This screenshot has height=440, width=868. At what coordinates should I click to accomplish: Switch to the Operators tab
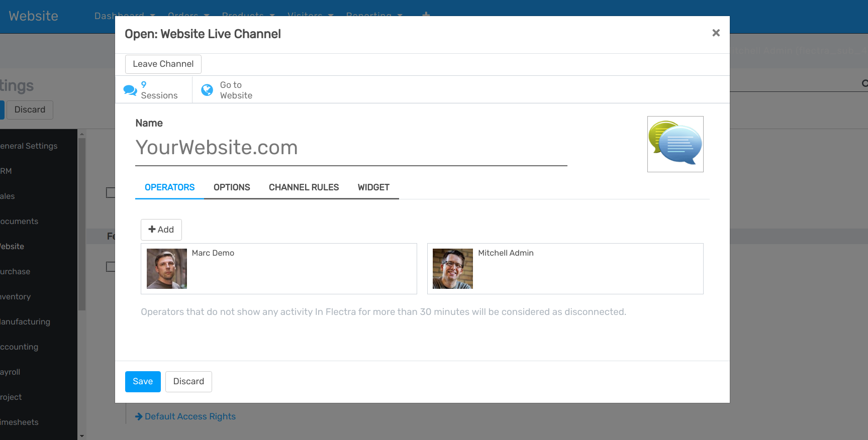[x=170, y=187]
